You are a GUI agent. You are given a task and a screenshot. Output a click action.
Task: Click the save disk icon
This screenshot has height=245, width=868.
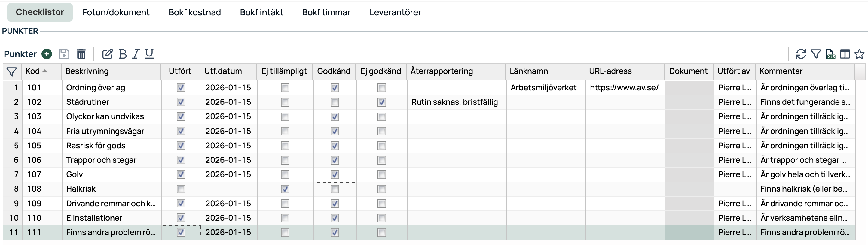click(64, 54)
